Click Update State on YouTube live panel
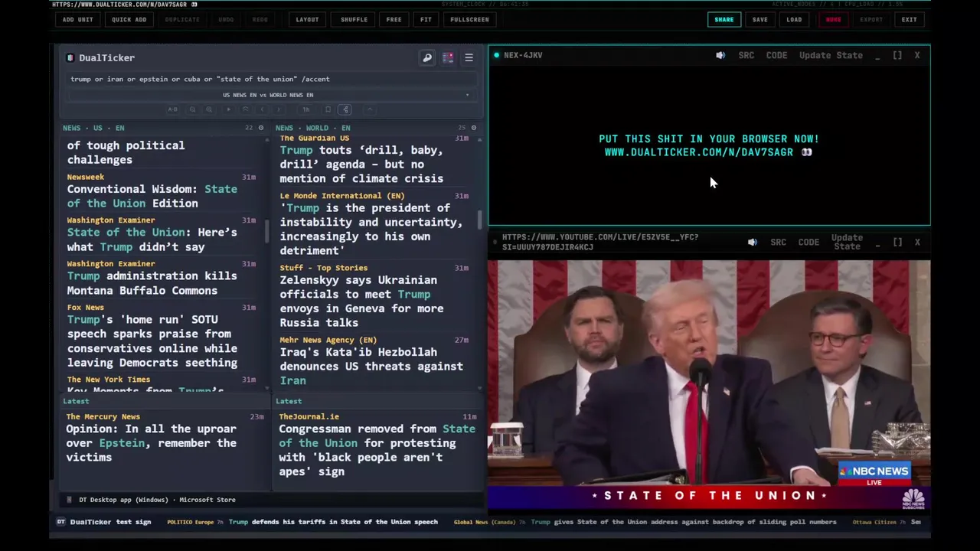Viewport: 980px width, 551px height. [x=847, y=242]
